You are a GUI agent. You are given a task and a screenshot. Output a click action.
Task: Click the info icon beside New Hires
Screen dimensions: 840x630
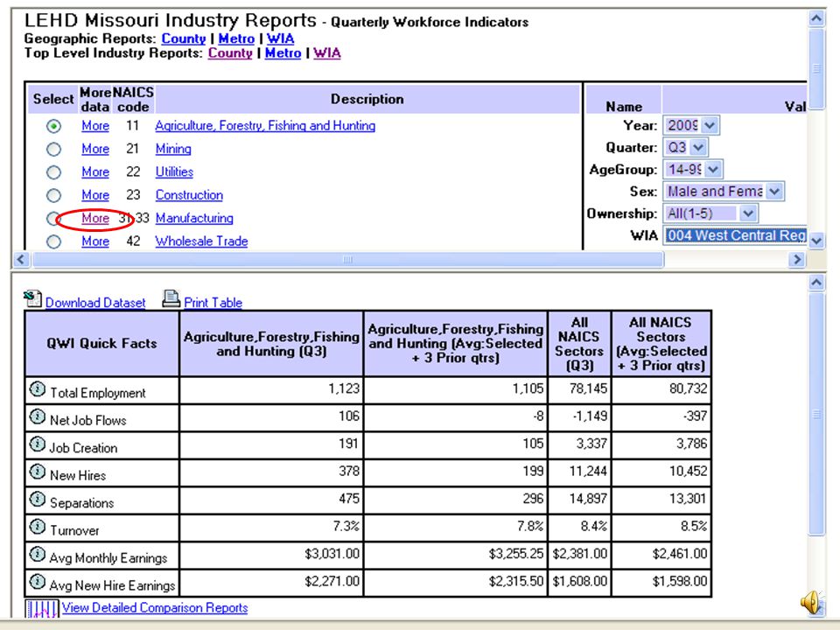(37, 472)
